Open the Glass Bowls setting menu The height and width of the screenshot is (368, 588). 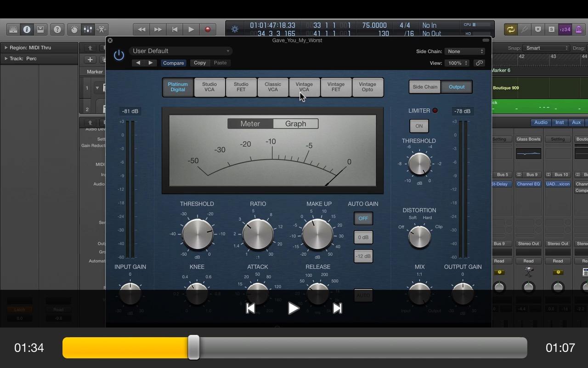(x=528, y=139)
